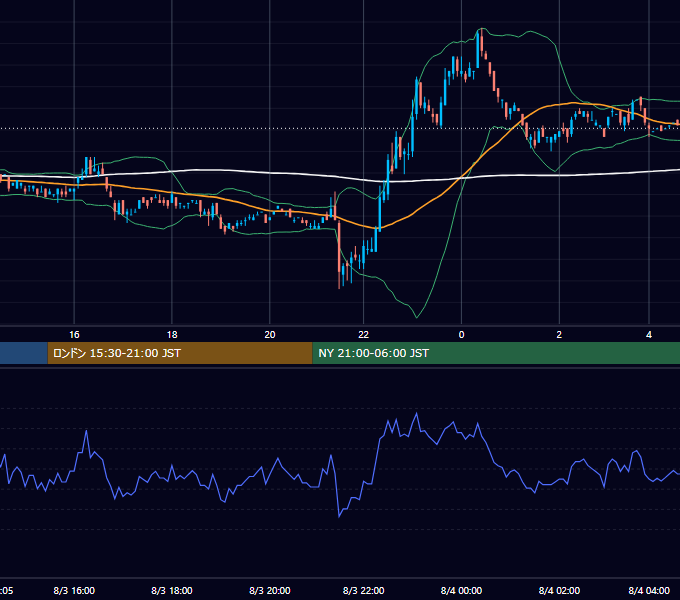Click the 8/4 02:00 date label
680x600 pixels.
pos(559,590)
